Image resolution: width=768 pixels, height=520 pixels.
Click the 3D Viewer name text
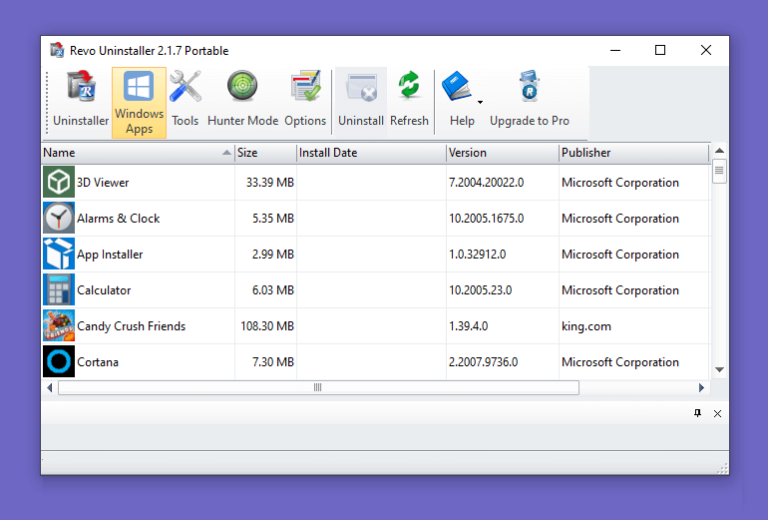103,183
